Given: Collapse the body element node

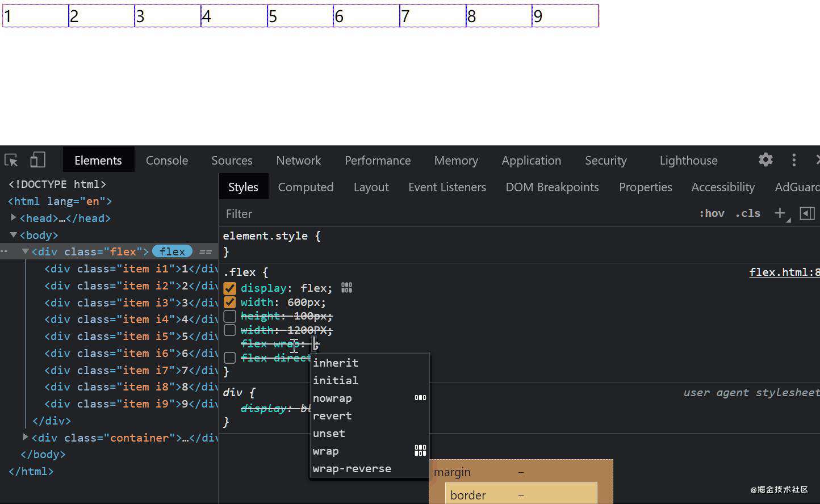Looking at the screenshot, I should point(14,234).
